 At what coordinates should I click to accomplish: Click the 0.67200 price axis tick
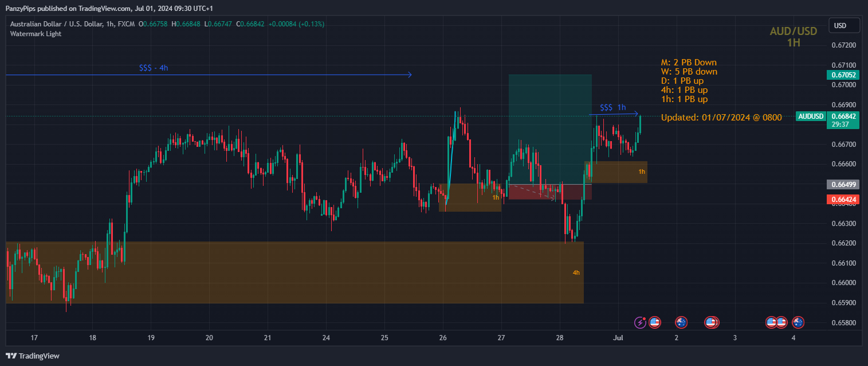pos(843,45)
